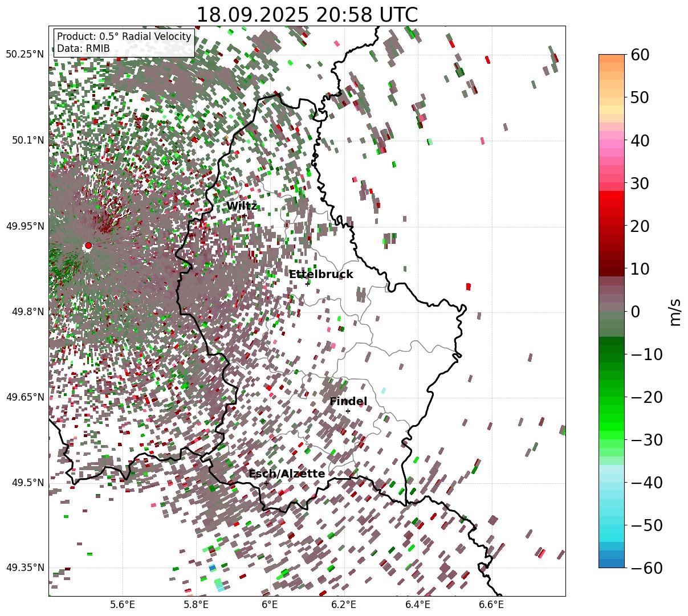
Task: Click the title "18.09.2025 20:58 UTC"
Action: tap(307, 15)
